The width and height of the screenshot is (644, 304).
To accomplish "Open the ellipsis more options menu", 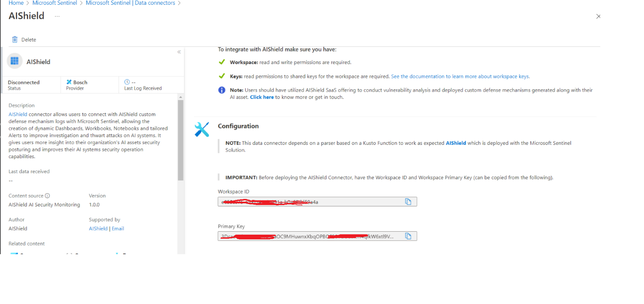I will [57, 16].
